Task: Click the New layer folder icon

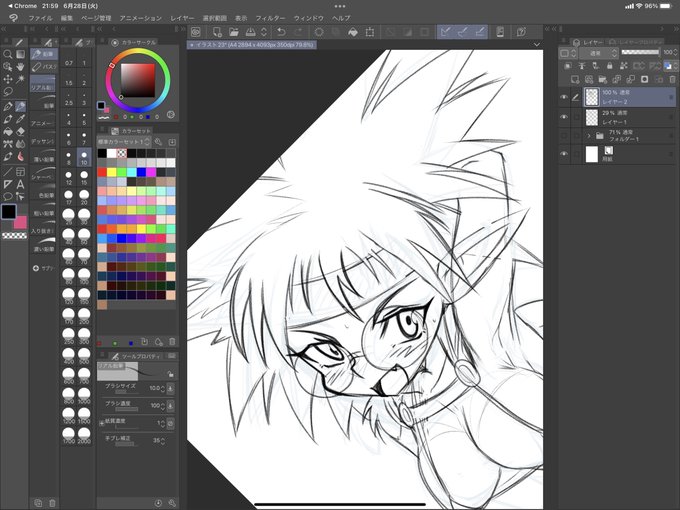Action: (602, 79)
